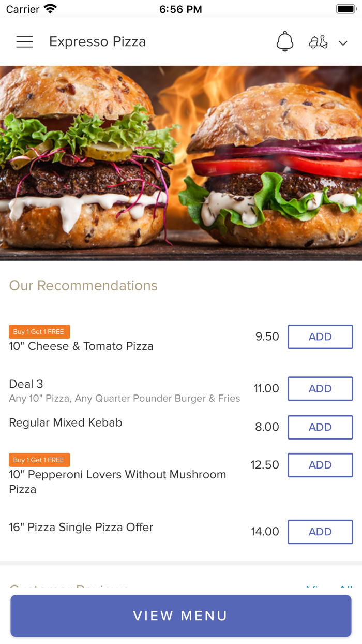Tap the notification bell icon
The width and height of the screenshot is (362, 644).
(x=284, y=41)
